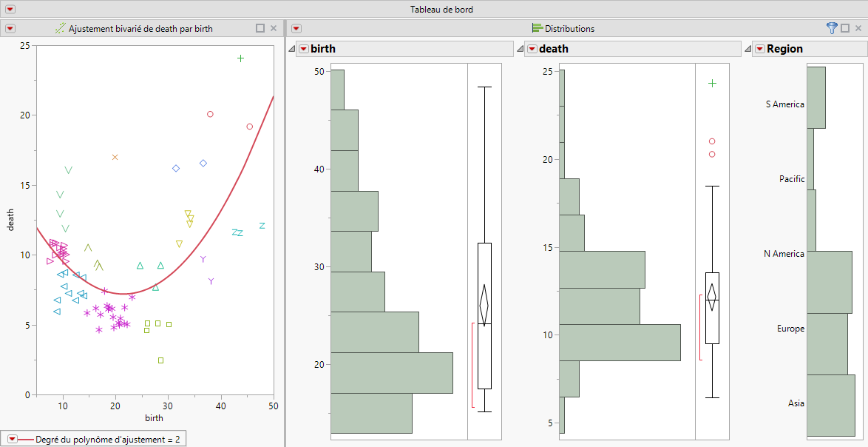The height and width of the screenshot is (447, 868).
Task: Collapse the Region distribution disclosure triangle
Action: point(748,50)
